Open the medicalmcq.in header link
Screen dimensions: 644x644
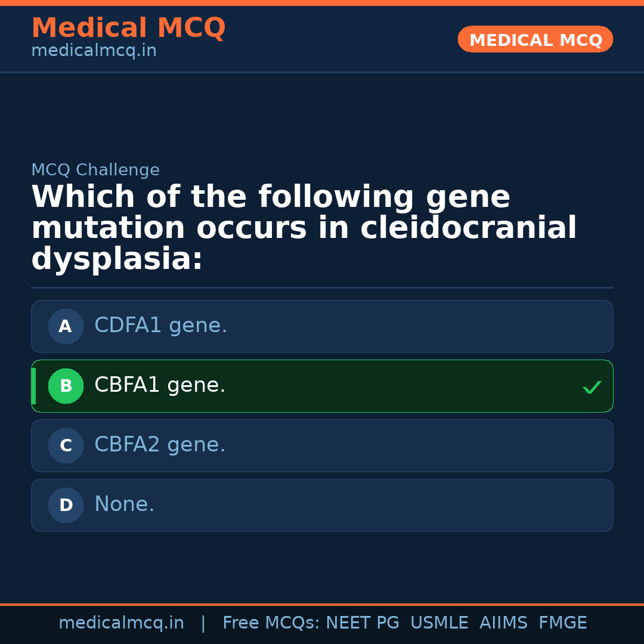click(94, 51)
